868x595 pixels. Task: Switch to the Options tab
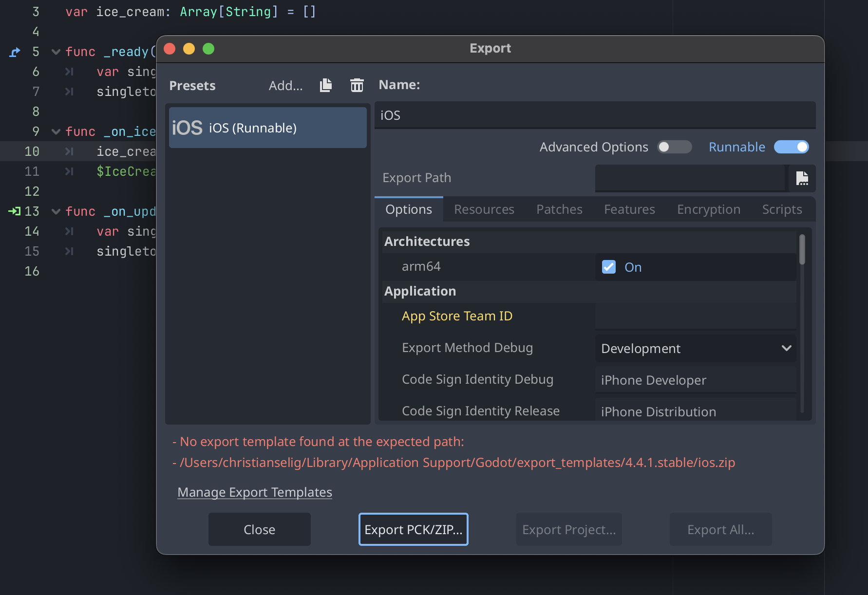[409, 209]
